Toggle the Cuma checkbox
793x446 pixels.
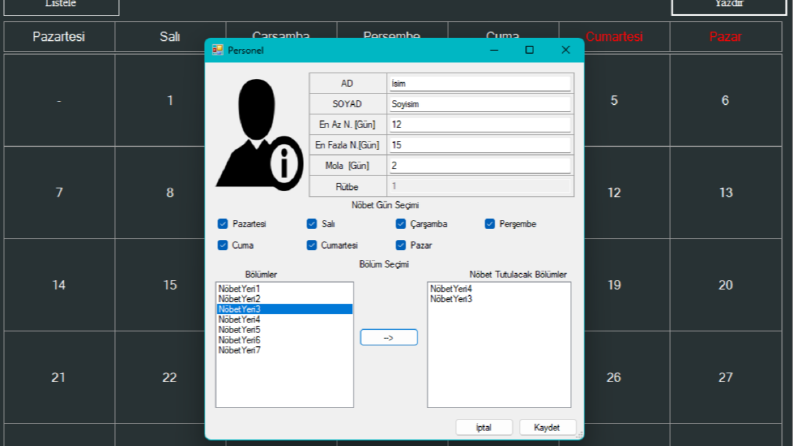pyautogui.click(x=223, y=245)
